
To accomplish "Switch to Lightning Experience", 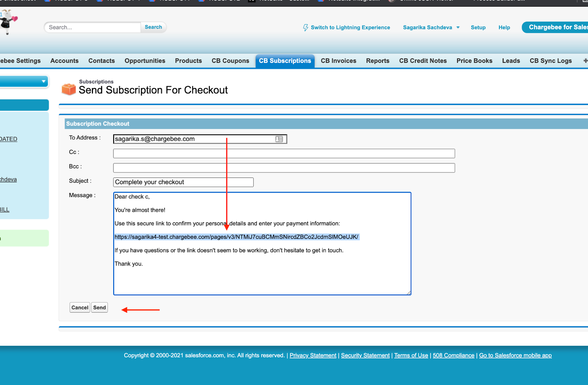I will click(350, 28).
